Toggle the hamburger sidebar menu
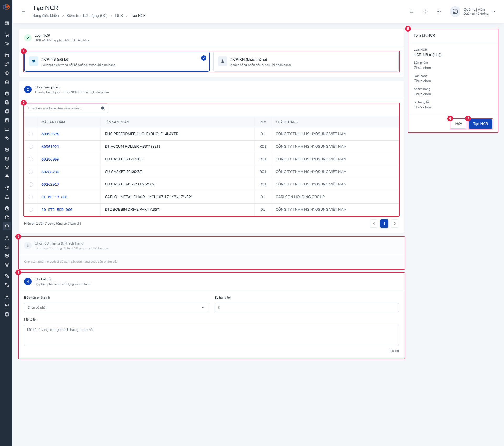The image size is (504, 446). point(24,12)
